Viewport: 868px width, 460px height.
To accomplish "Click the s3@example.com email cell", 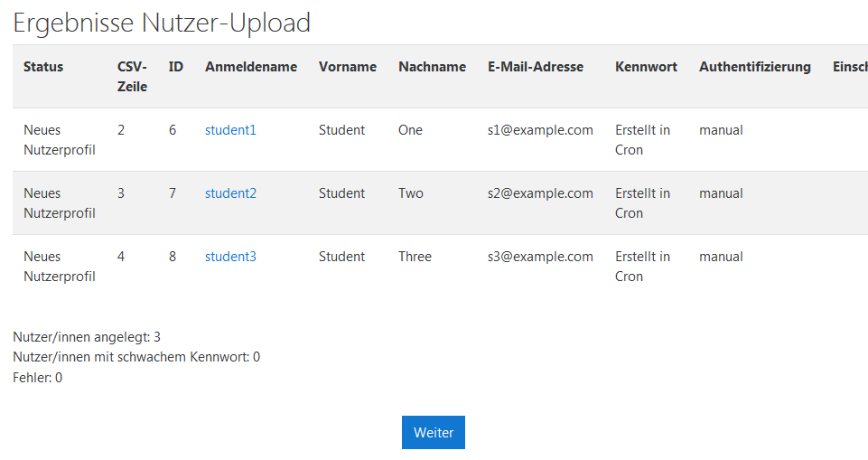I will point(540,257).
